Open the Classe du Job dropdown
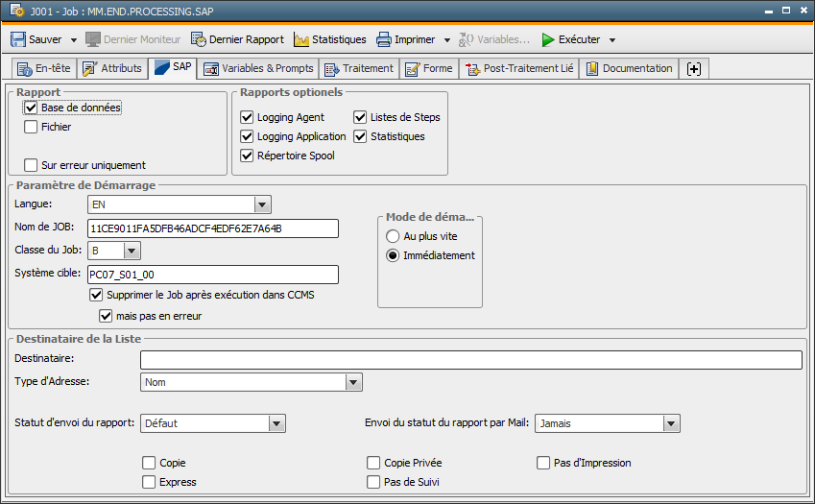Screen dimensions: 815x504 132,251
